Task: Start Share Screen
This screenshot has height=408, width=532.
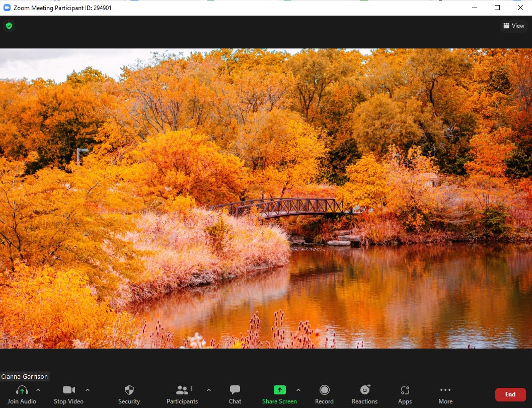Action: (x=279, y=394)
